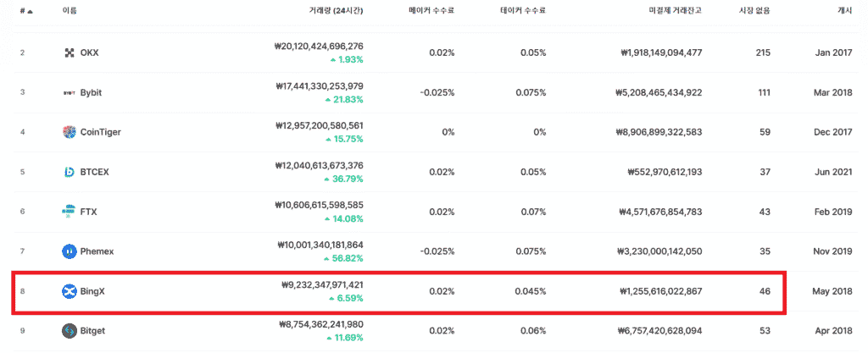
Task: Sort by 메이커 수수료 column header
Action: pyautogui.click(x=431, y=11)
